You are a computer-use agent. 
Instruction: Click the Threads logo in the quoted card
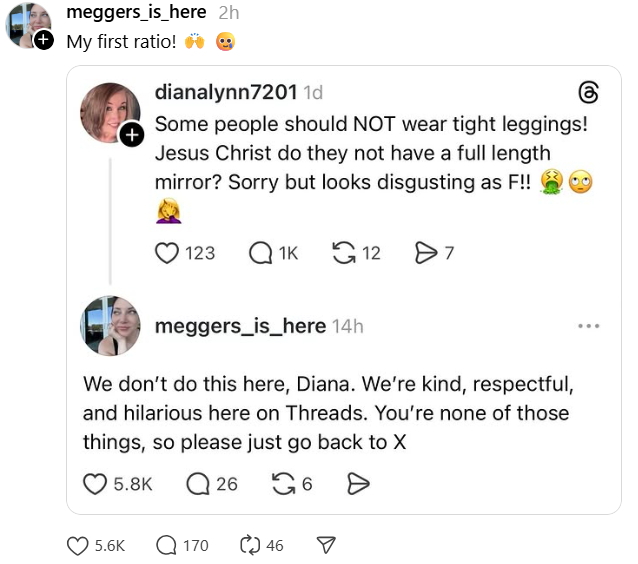[x=589, y=93]
